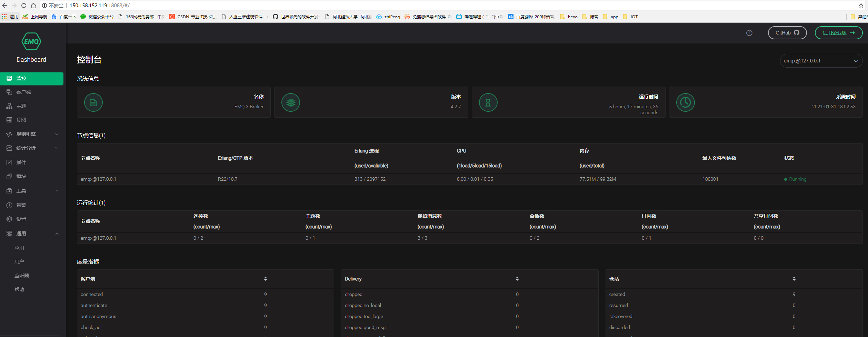Reload the page with refresh icon

coord(24,6)
